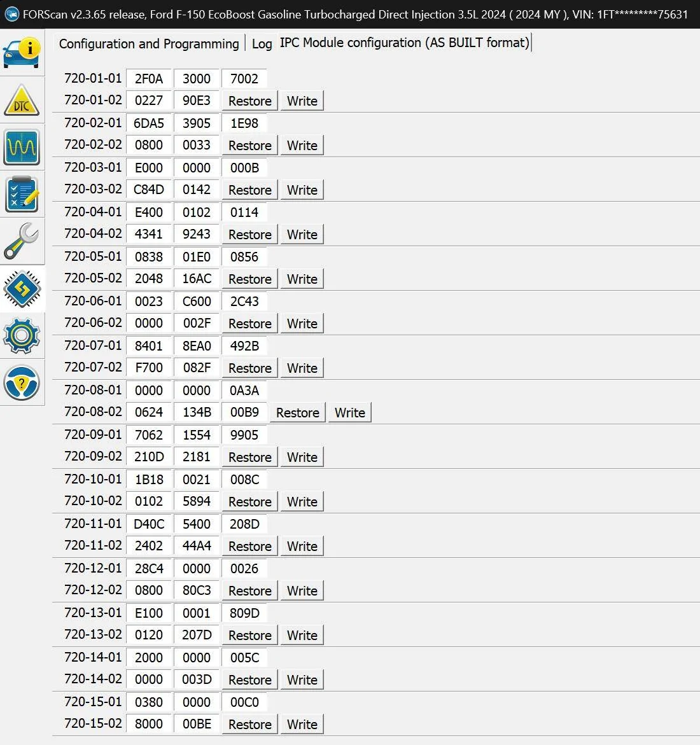Viewport: 700px width, 745px height.
Task: Click the C84D field in 720-03-02
Action: (x=149, y=190)
